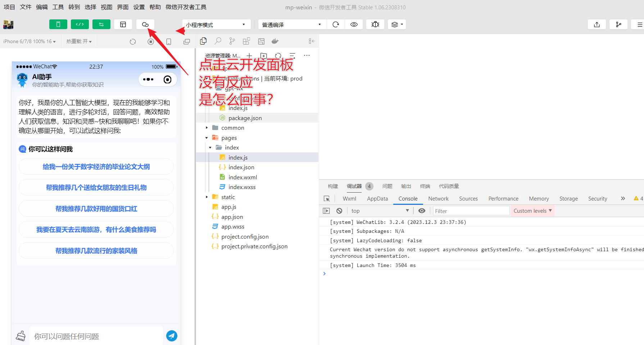Open the console context 'top' dropdown
The height and width of the screenshot is (345, 644).
click(x=381, y=211)
